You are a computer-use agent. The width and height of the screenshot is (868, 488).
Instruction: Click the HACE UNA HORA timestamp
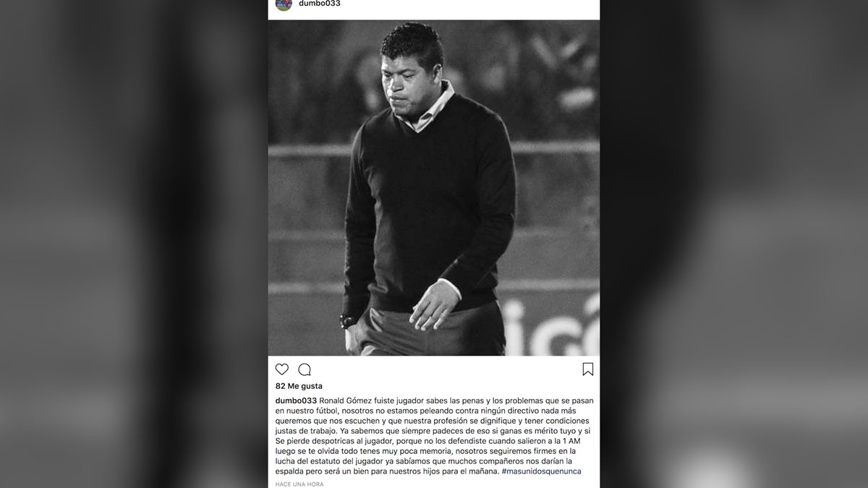[299, 483]
